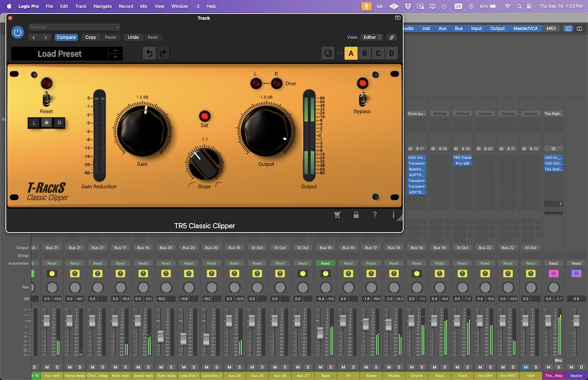Switch to the B snapshot tab
Image resolution: width=588 pixels, height=380 pixels.
click(x=364, y=53)
